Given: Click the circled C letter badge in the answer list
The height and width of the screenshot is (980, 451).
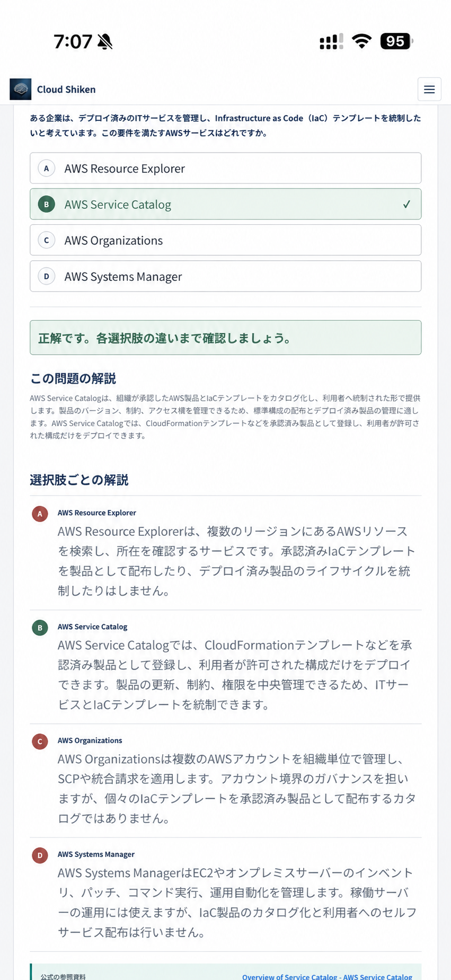Looking at the screenshot, I should 47,241.
